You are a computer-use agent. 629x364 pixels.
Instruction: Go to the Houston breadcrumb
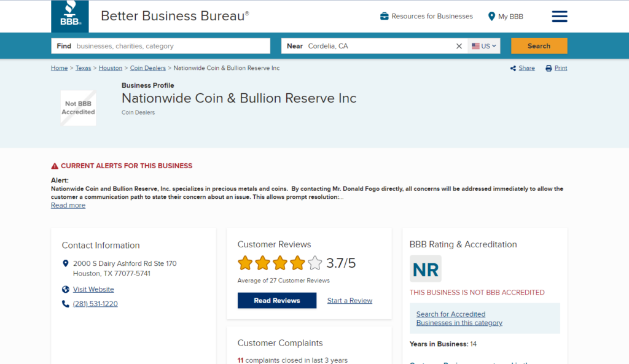[111, 68]
